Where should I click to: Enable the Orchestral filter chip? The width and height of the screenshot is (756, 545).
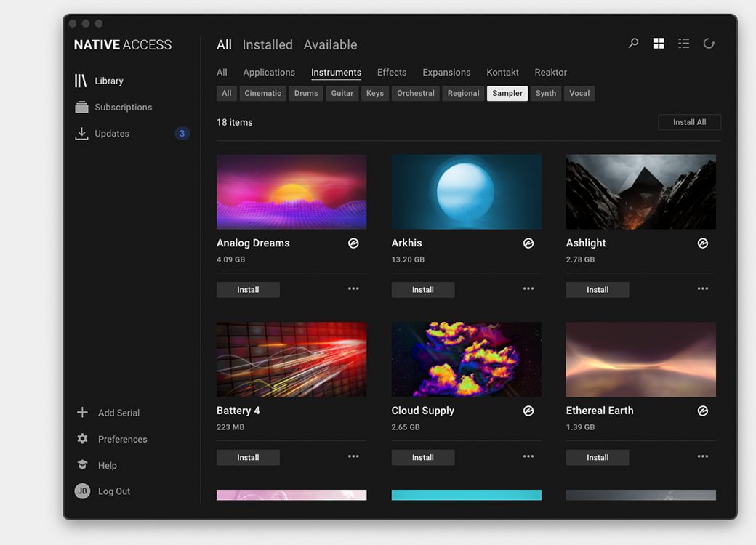(x=415, y=93)
